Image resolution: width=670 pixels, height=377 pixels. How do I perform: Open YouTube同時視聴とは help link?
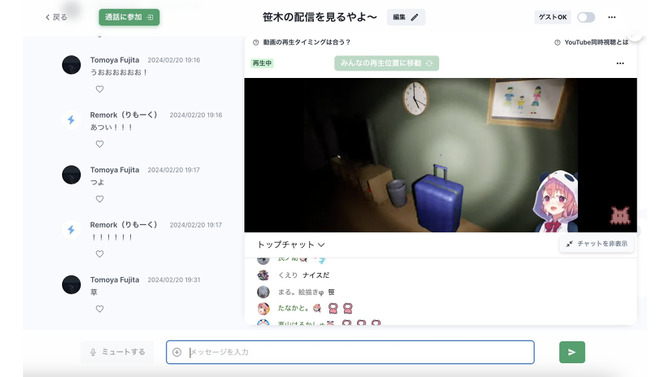[591, 42]
